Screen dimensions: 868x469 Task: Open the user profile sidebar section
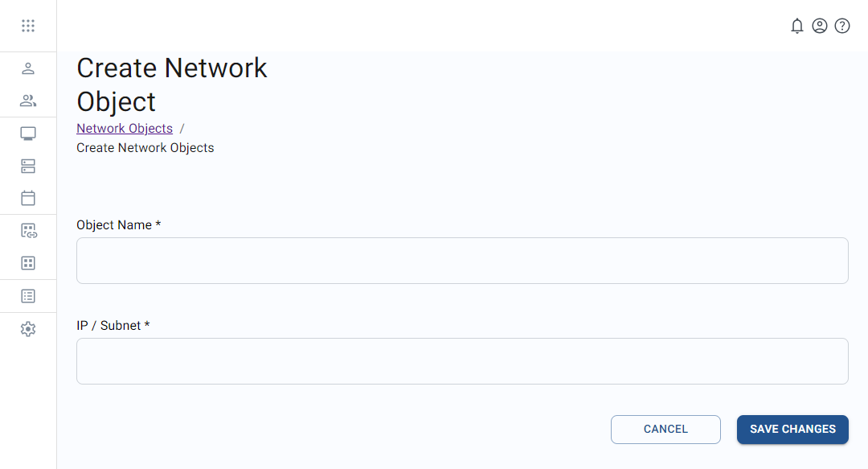pyautogui.click(x=28, y=68)
